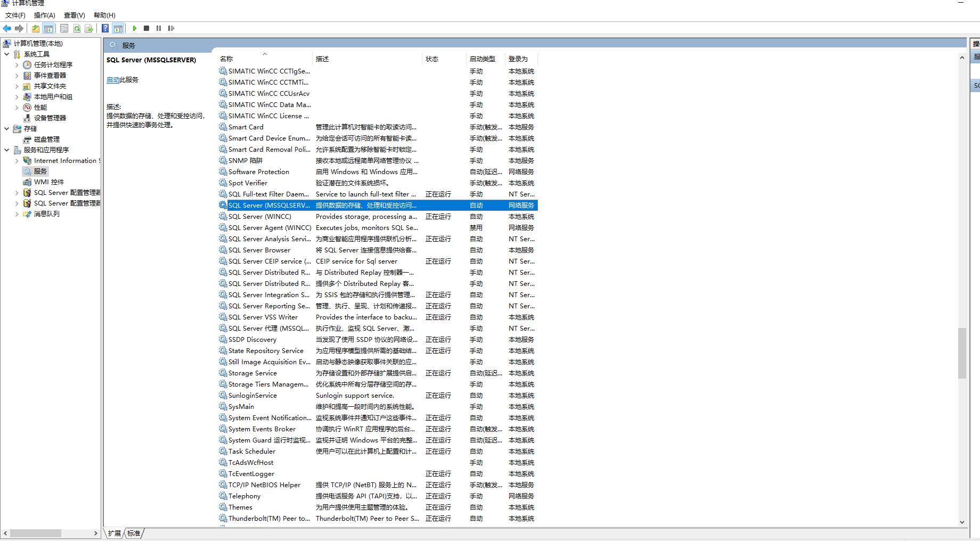Open the 操作(A) menu

44,15
